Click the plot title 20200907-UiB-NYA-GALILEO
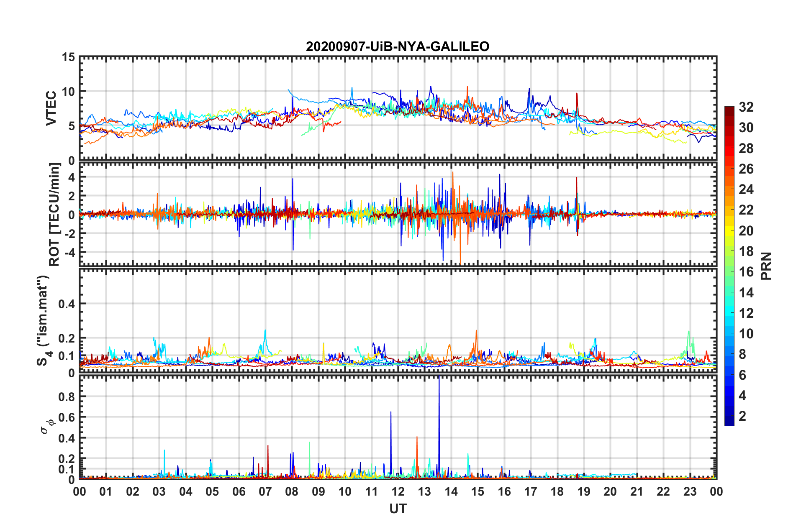Image resolution: width=796 pixels, height=532 pixels. tap(398, 46)
